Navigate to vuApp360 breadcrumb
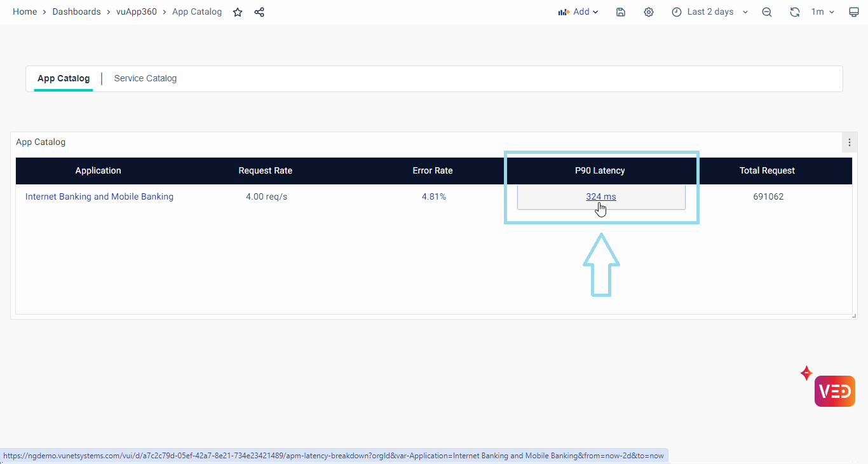This screenshot has height=464, width=868. (137, 12)
